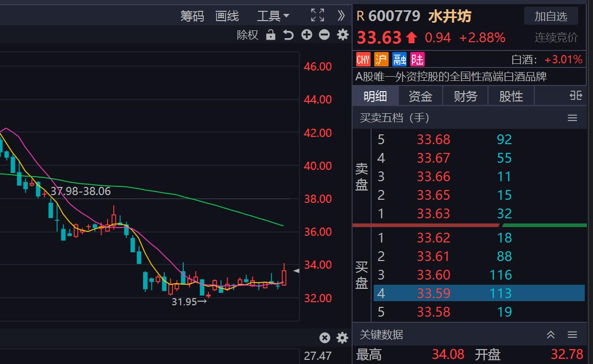Select sell level 3 price 33.66
This screenshot has height=364, width=593.
click(433, 176)
